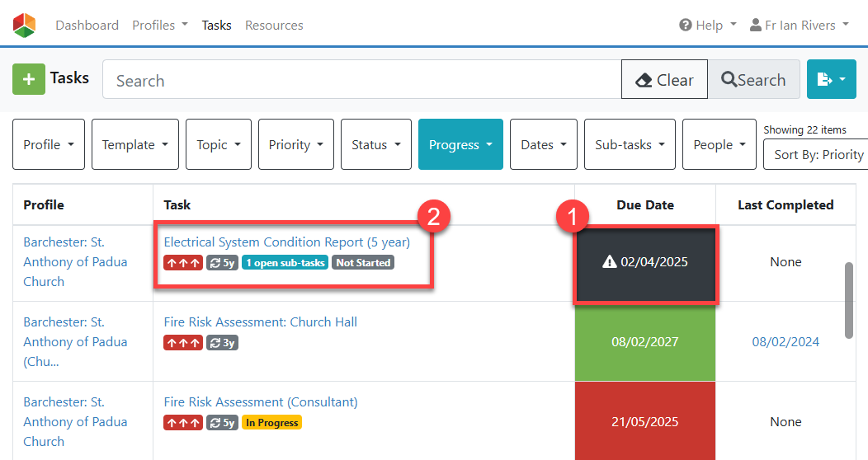Image resolution: width=868 pixels, height=460 pixels.
Task: Click the green plus add task icon
Action: [x=29, y=79]
